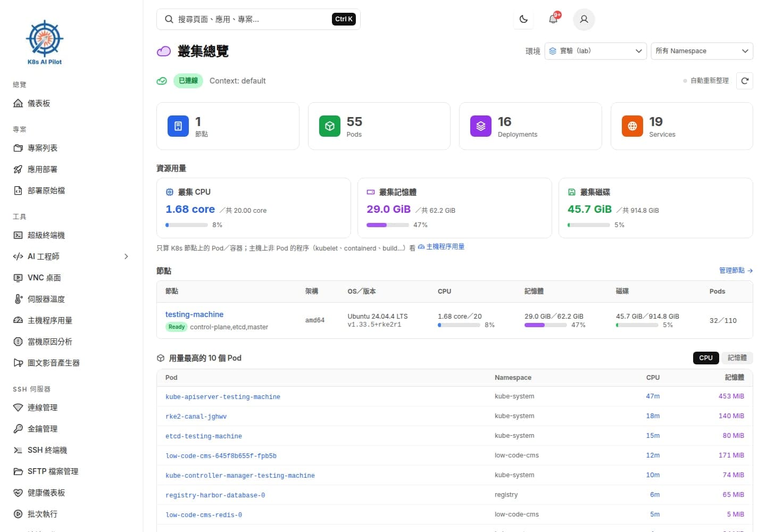Click 超級終端機 terminal icon in sidebar

(x=18, y=235)
